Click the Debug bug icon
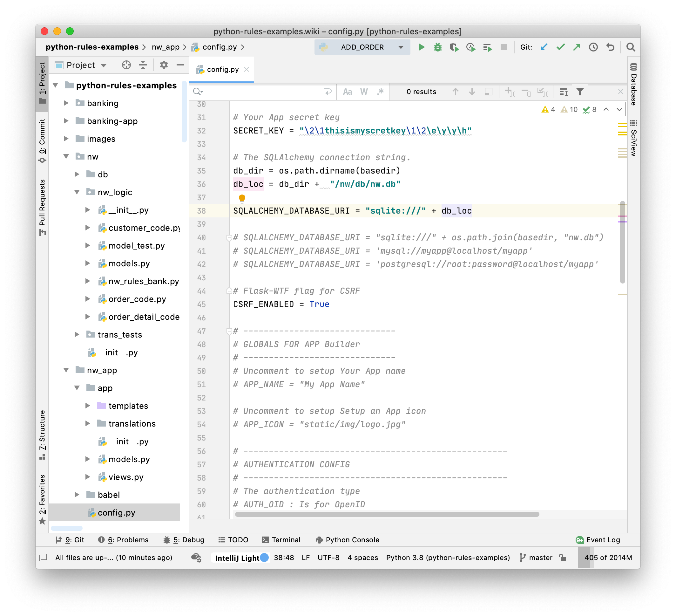Screen dimensions: 676x616 point(437,47)
